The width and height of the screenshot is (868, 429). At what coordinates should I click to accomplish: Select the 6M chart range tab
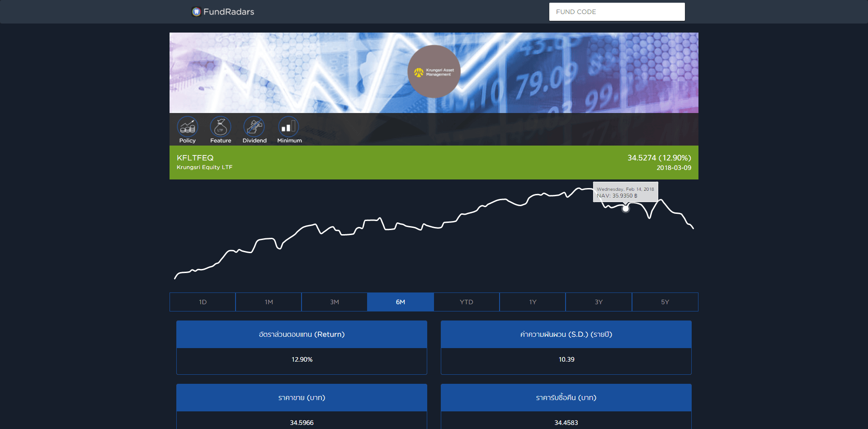401,302
